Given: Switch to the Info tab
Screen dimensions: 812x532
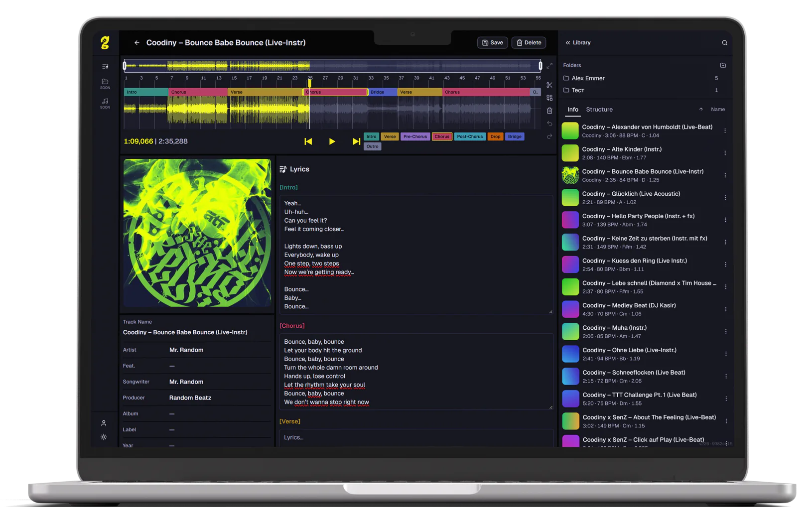Looking at the screenshot, I should (573, 110).
